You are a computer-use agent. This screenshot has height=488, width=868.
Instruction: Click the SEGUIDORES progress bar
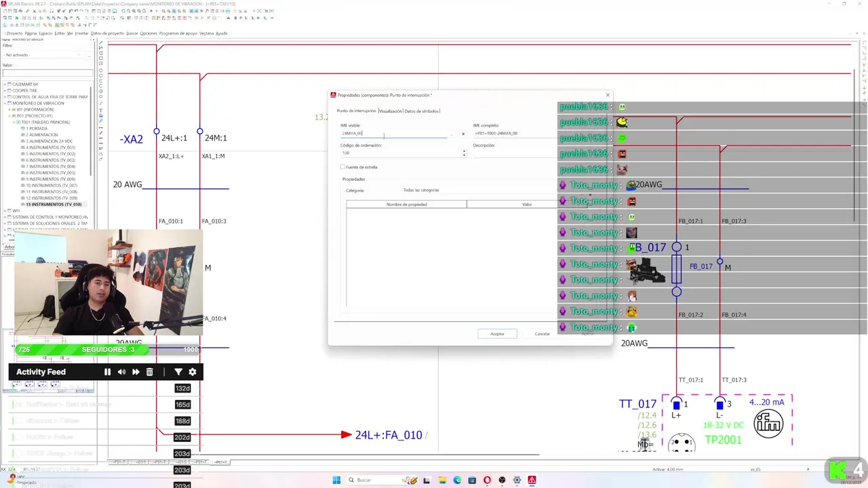pyautogui.click(x=107, y=350)
